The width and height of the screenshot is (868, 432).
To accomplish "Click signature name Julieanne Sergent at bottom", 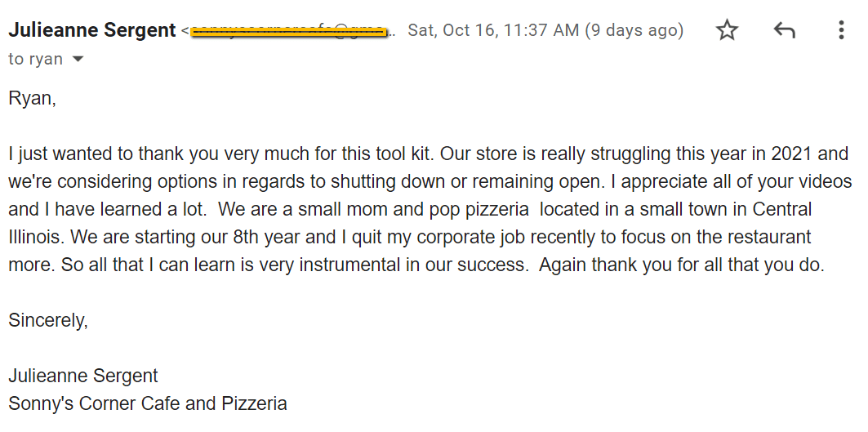I will tap(83, 376).
